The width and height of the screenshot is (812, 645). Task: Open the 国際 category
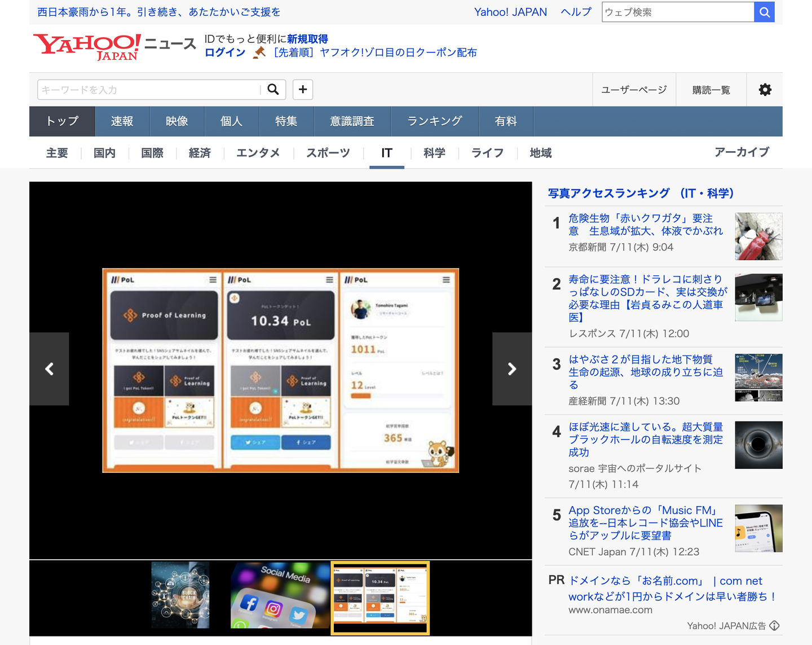point(152,153)
